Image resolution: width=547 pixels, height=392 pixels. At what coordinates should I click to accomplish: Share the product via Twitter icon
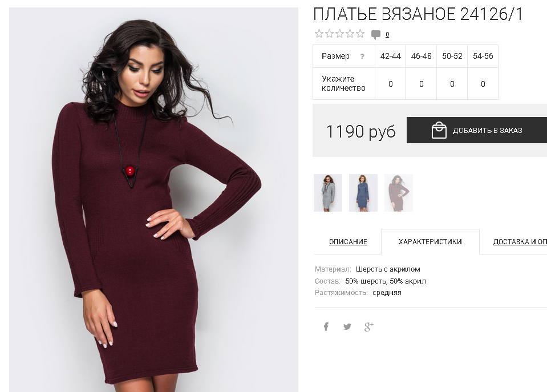pyautogui.click(x=347, y=327)
